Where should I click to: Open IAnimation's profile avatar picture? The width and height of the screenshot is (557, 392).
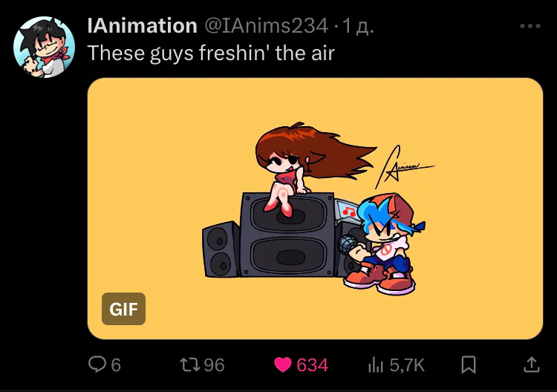point(44,47)
